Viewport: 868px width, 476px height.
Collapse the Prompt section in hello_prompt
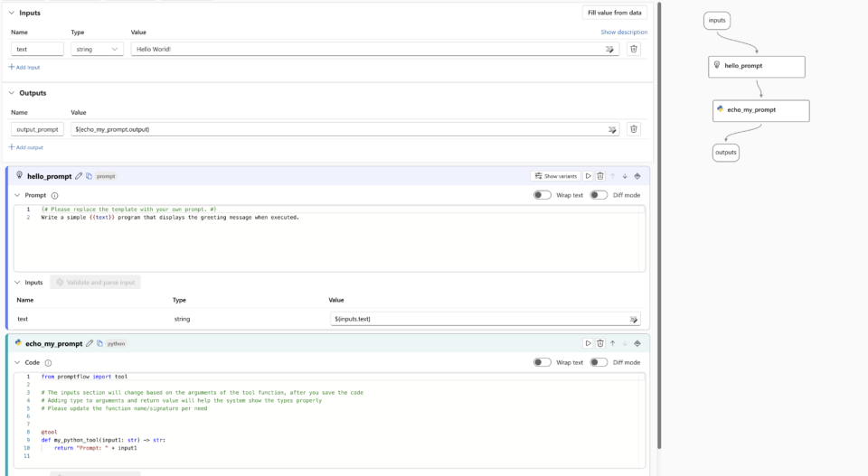(17, 195)
